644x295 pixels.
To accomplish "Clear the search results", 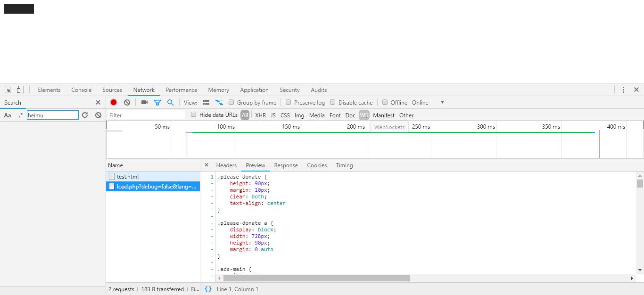I will 98,115.
